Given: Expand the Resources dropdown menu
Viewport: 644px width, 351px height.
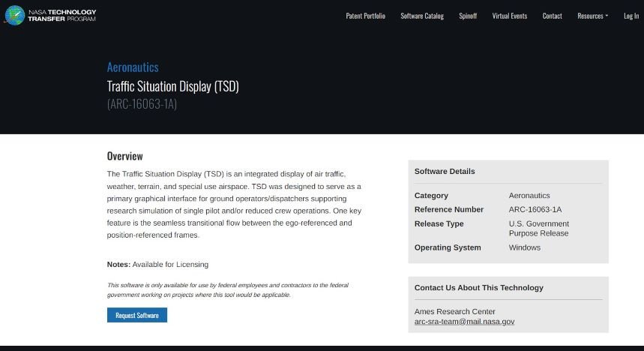Looking at the screenshot, I should point(593,16).
